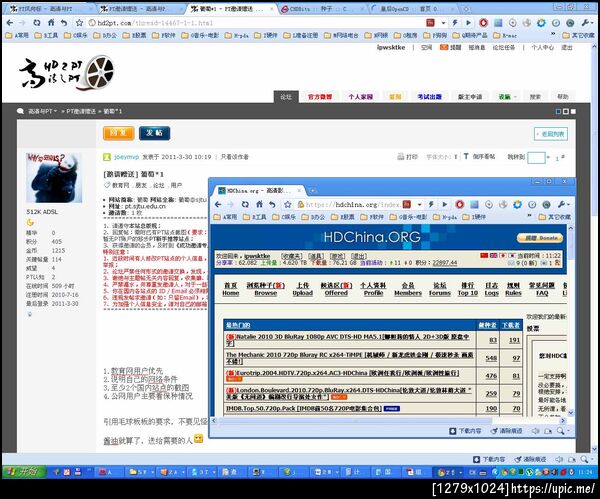This screenshot has width=600, height=499.
Task: Click the hd2pt.com address bar
Action: tap(256, 23)
